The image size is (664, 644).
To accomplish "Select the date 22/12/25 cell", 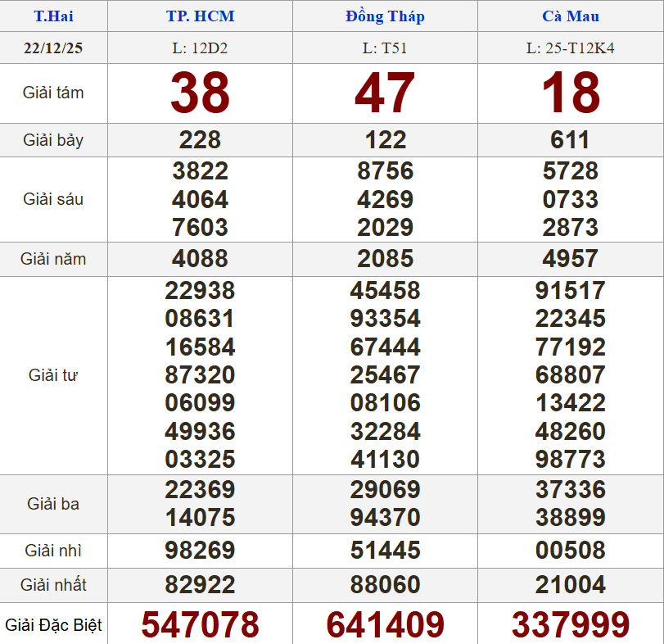I will [x=53, y=48].
